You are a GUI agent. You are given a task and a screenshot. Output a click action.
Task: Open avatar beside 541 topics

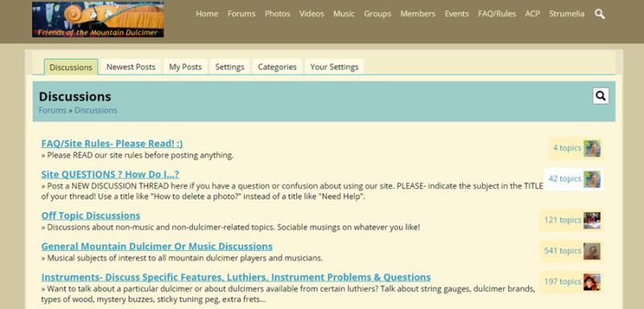click(592, 251)
